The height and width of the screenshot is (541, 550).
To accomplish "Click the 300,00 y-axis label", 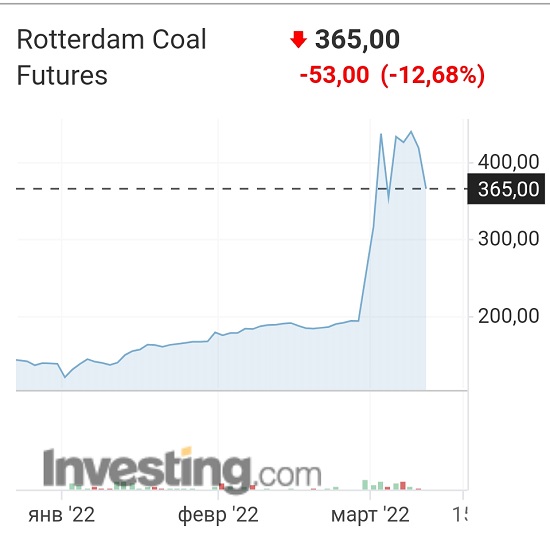I will pyautogui.click(x=508, y=239).
